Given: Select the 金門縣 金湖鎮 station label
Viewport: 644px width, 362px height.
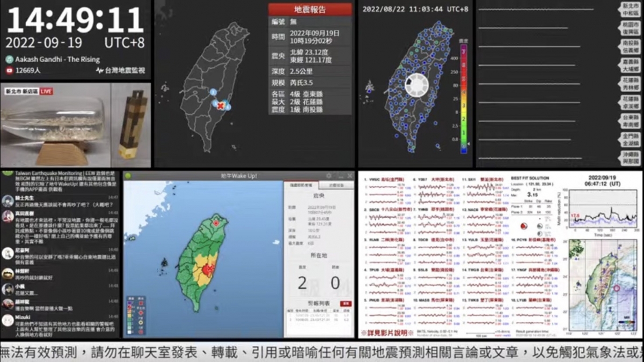Looking at the screenshot, I should pyautogui.click(x=630, y=140).
